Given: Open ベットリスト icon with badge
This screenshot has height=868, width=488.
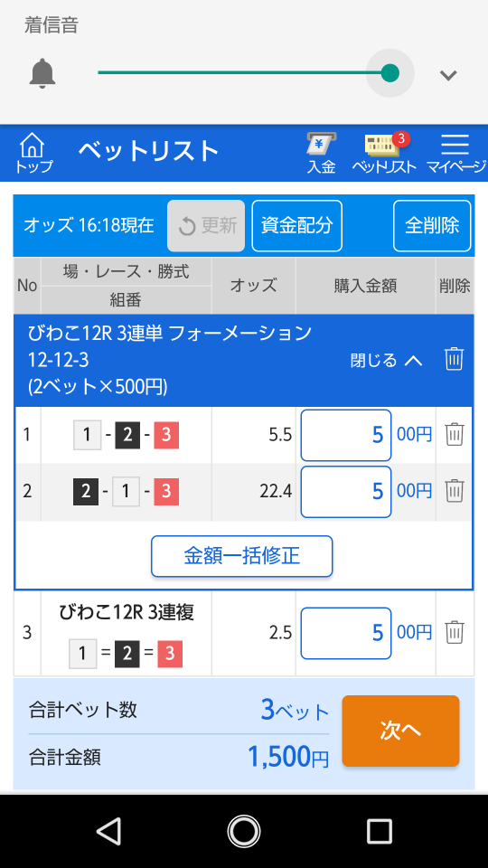Looking at the screenshot, I should coord(384,154).
